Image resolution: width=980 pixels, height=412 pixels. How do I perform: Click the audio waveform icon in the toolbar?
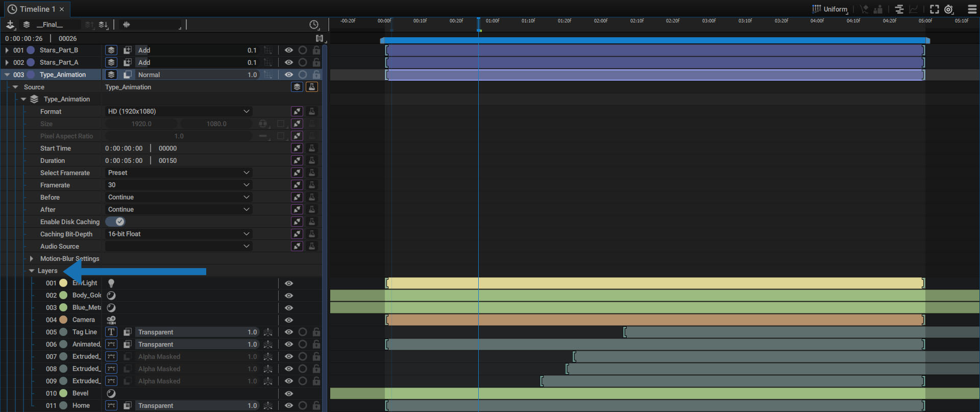pos(127,25)
